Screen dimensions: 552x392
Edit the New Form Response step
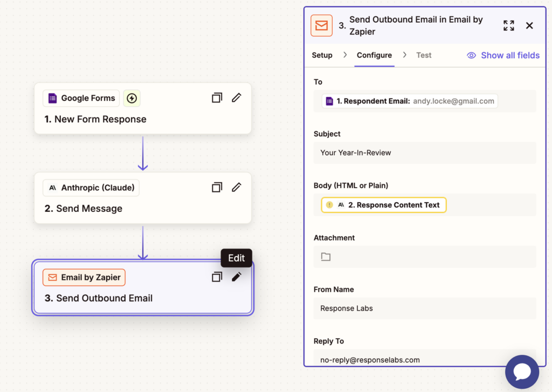pyautogui.click(x=237, y=98)
